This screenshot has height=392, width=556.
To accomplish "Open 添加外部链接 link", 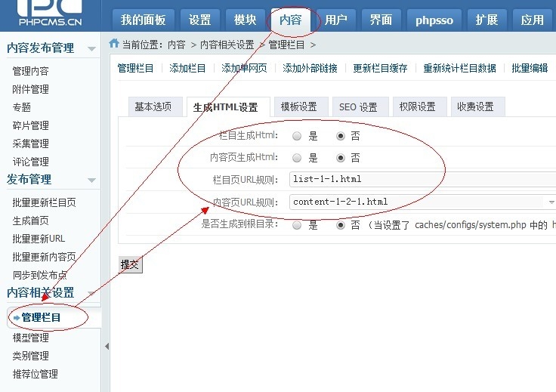I will click(310, 68).
